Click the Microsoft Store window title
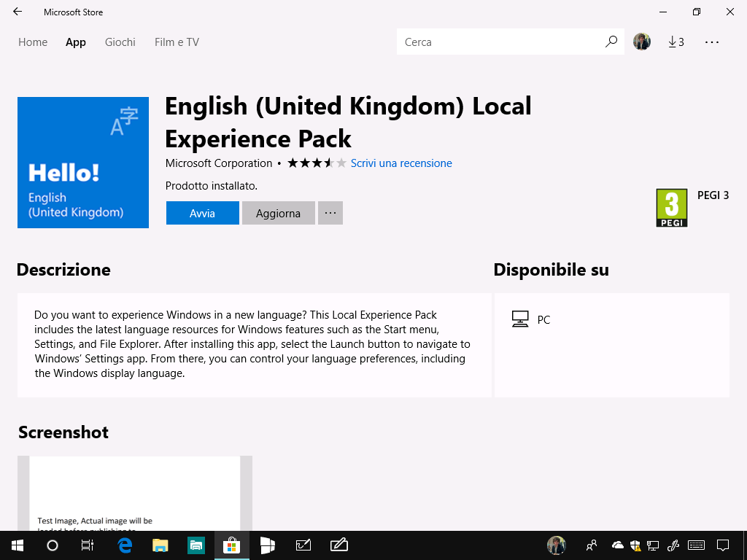The height and width of the screenshot is (560, 747). pyautogui.click(x=74, y=12)
